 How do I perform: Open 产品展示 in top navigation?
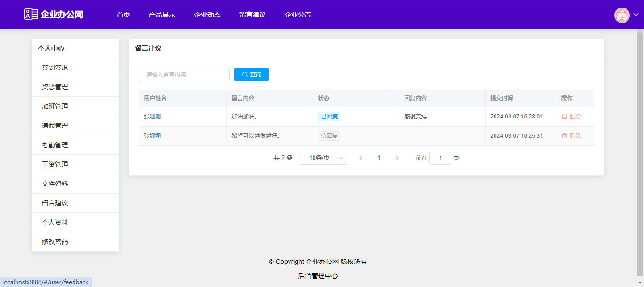[x=162, y=15]
